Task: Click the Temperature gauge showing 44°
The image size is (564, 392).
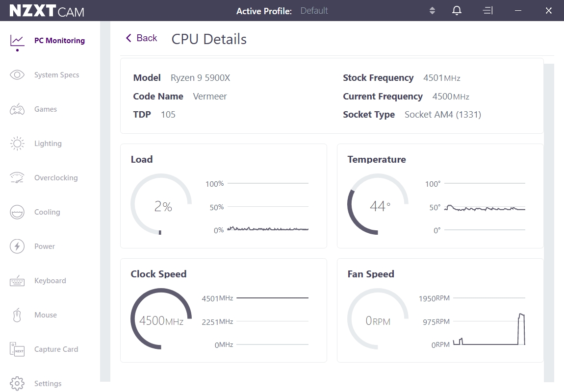Action: pos(378,204)
